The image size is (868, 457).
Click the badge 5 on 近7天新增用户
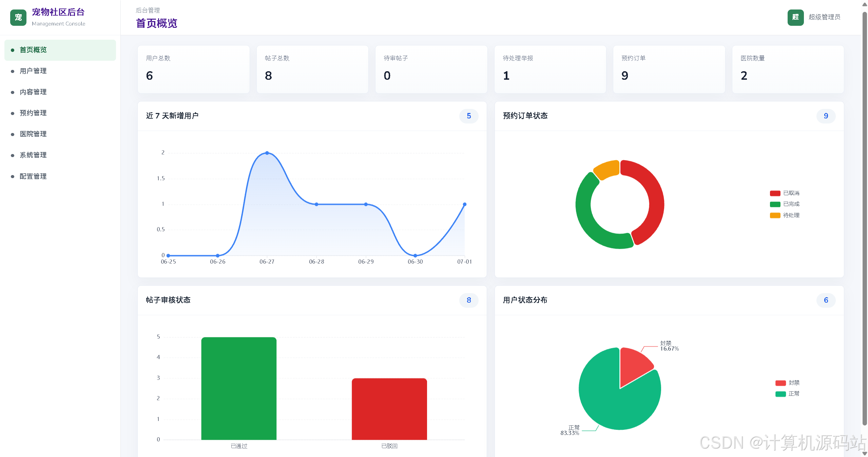coord(469,116)
